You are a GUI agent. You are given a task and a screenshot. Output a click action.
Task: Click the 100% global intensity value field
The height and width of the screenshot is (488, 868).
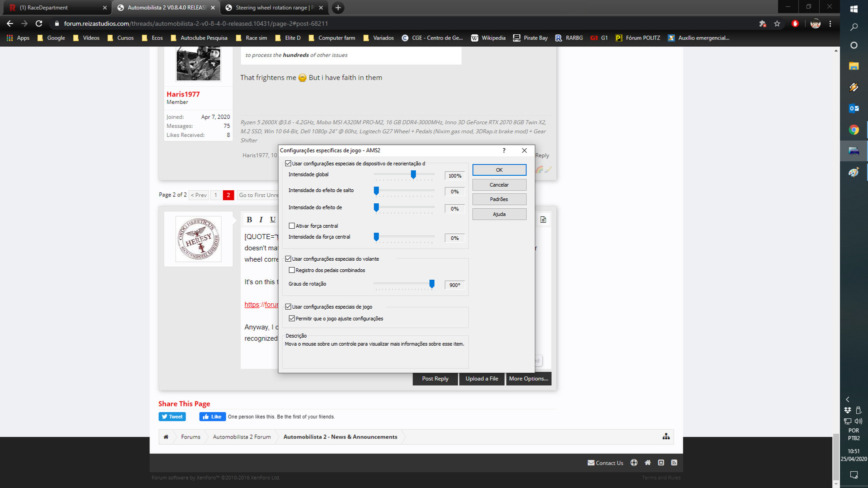coord(454,176)
